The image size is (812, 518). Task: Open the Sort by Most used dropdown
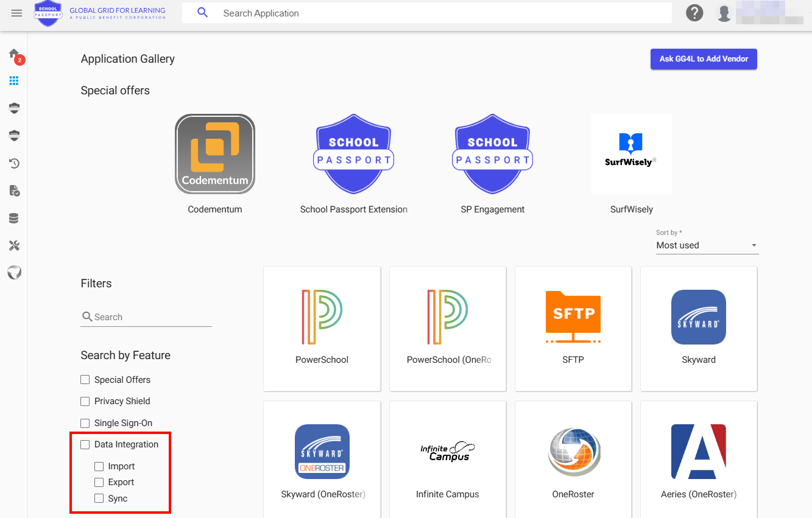point(707,245)
